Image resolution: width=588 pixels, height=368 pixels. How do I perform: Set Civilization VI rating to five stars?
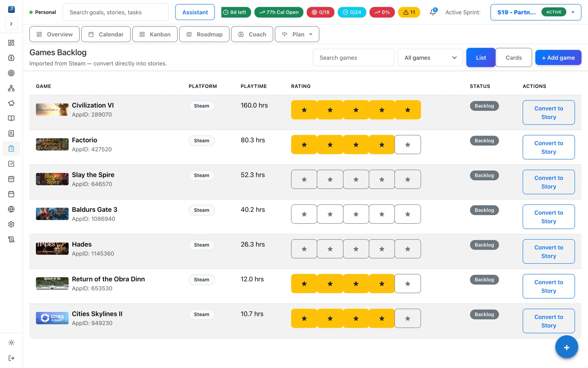408,110
